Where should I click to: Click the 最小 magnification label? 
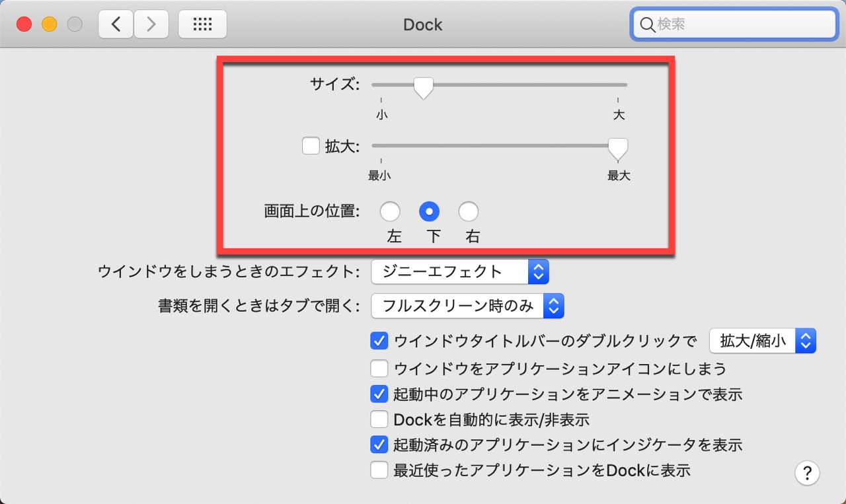(379, 176)
